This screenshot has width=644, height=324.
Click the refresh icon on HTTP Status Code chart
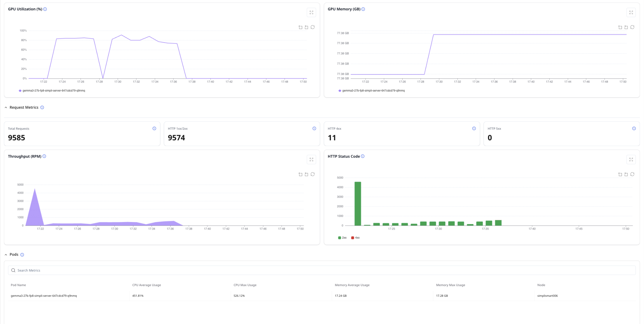632,174
